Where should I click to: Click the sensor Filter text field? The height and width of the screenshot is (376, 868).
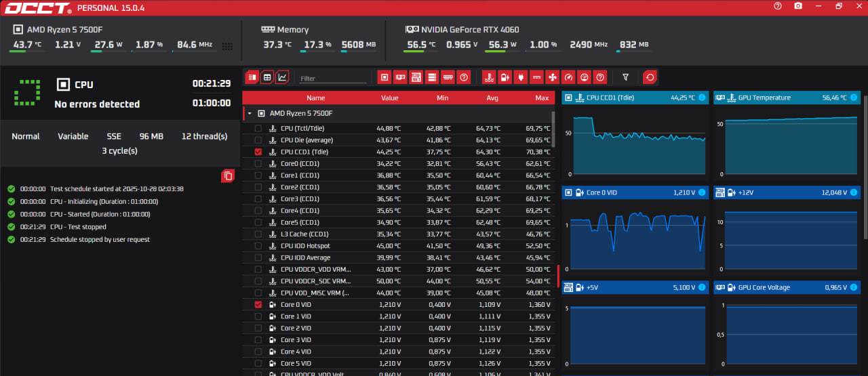[332, 79]
